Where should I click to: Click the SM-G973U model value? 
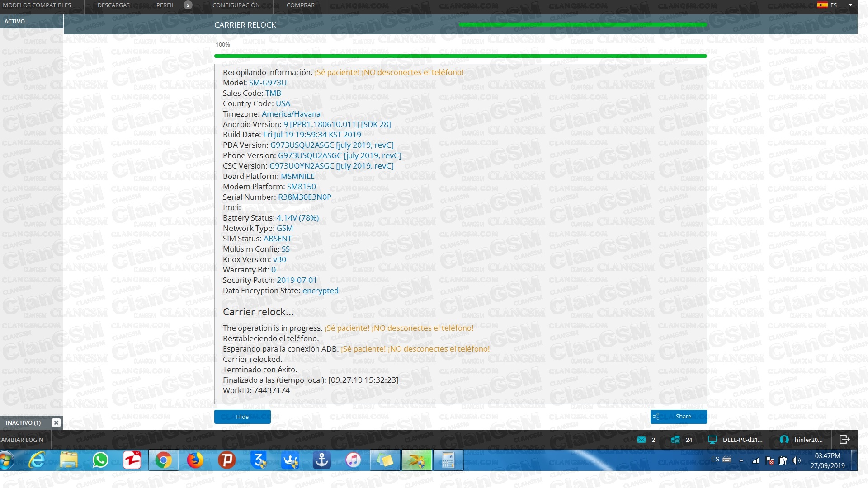(268, 83)
